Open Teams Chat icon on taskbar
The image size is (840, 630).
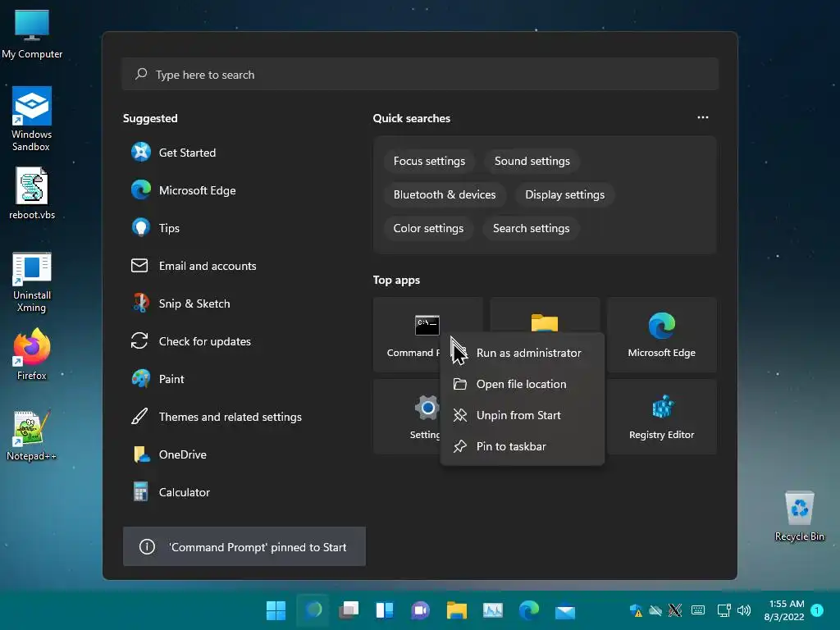coord(421,610)
